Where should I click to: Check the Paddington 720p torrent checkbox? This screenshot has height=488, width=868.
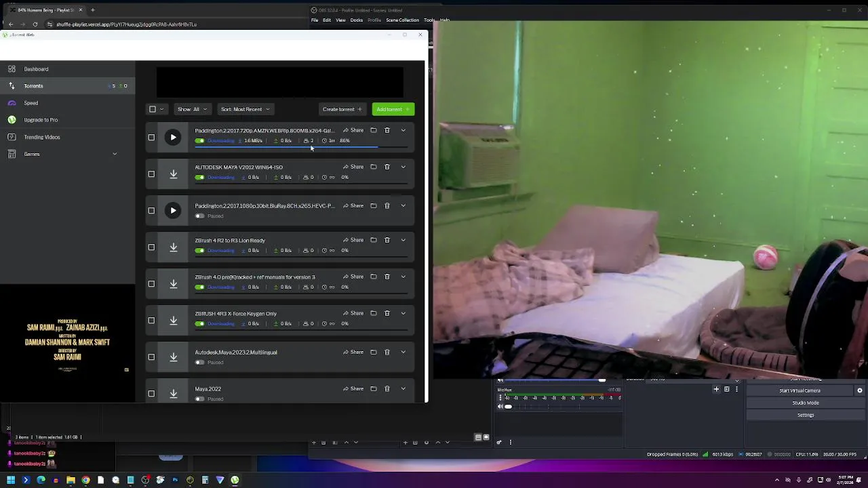coord(151,138)
